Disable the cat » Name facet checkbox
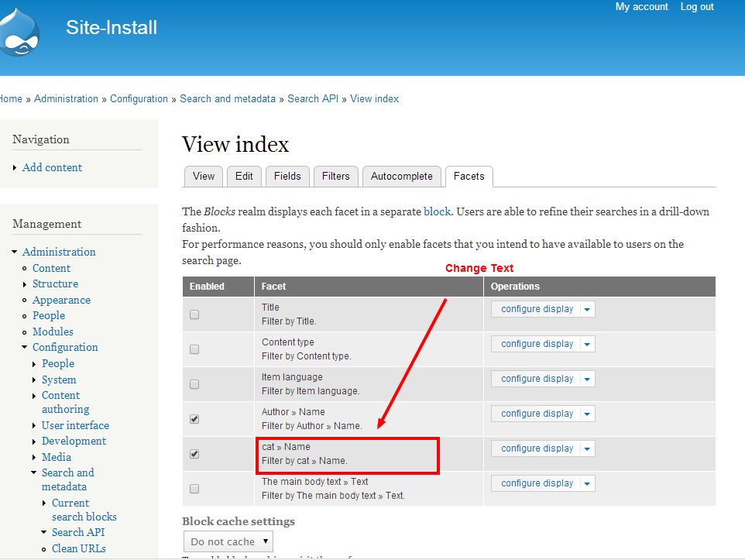Screen dimensions: 745x560 click(x=194, y=454)
